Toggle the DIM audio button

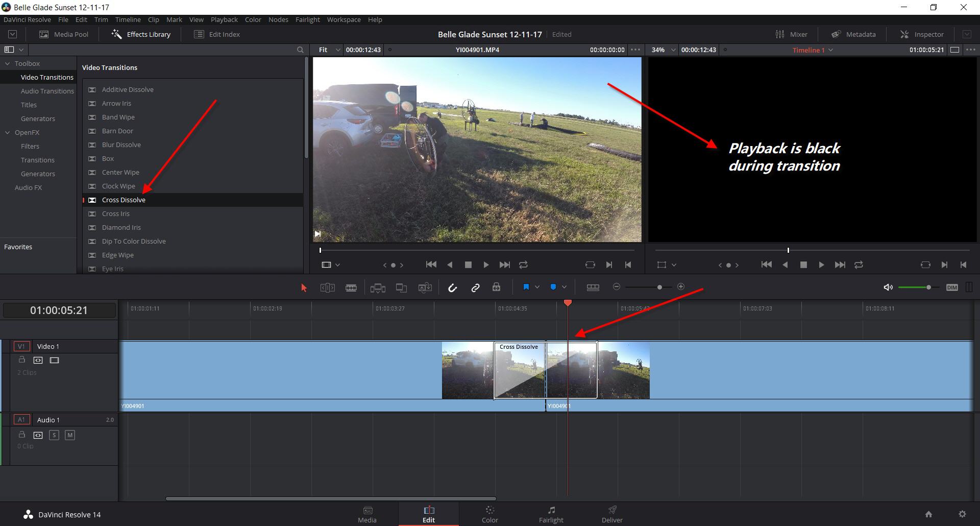point(952,288)
